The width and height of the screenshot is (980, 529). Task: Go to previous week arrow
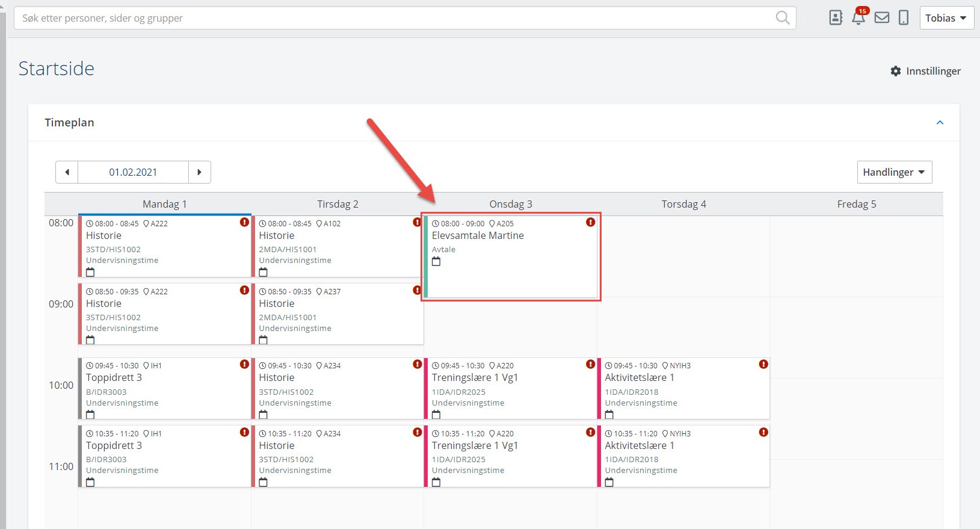67,172
